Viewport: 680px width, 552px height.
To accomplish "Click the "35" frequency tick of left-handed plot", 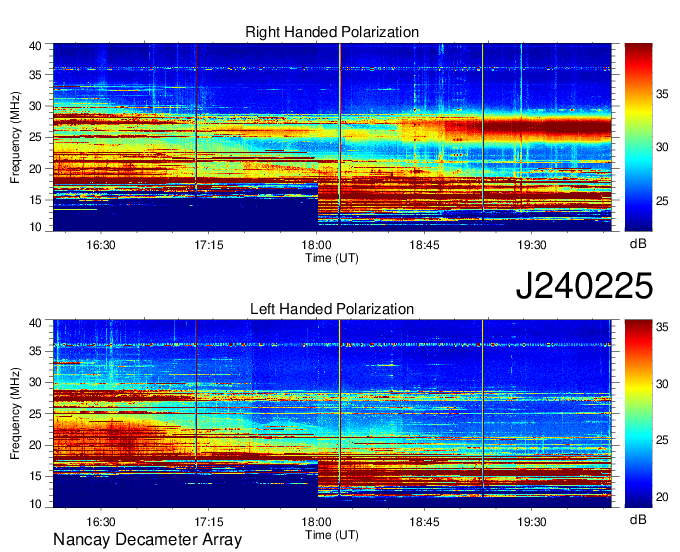I will (x=36, y=351).
